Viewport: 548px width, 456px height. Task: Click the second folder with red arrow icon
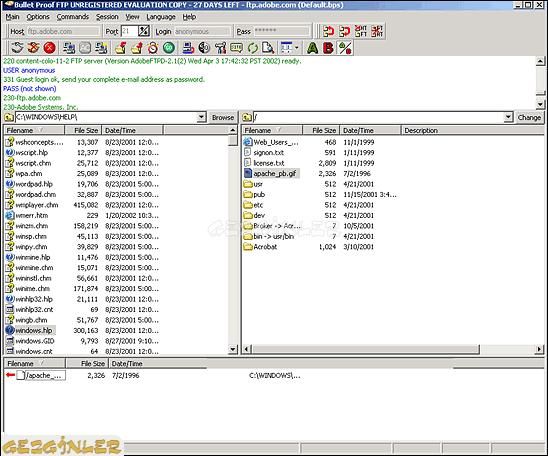click(137, 48)
